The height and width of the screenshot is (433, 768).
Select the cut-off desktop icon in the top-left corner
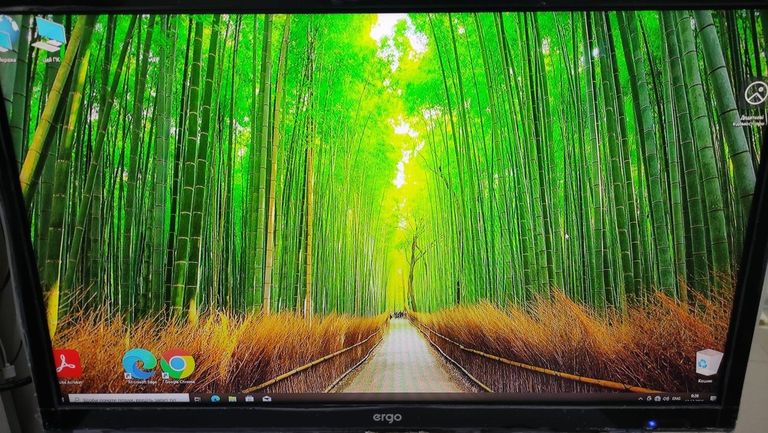(x=8, y=35)
